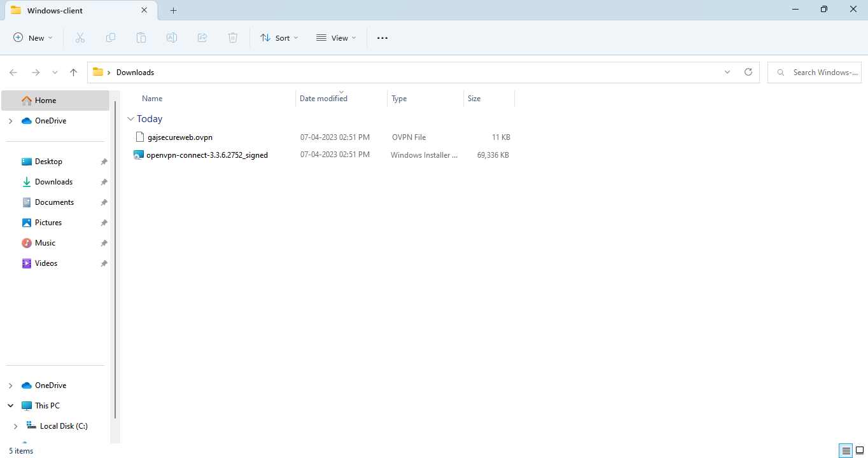This screenshot has height=458, width=868.
Task: Collapse the This PC tree node
Action: [x=10, y=406]
